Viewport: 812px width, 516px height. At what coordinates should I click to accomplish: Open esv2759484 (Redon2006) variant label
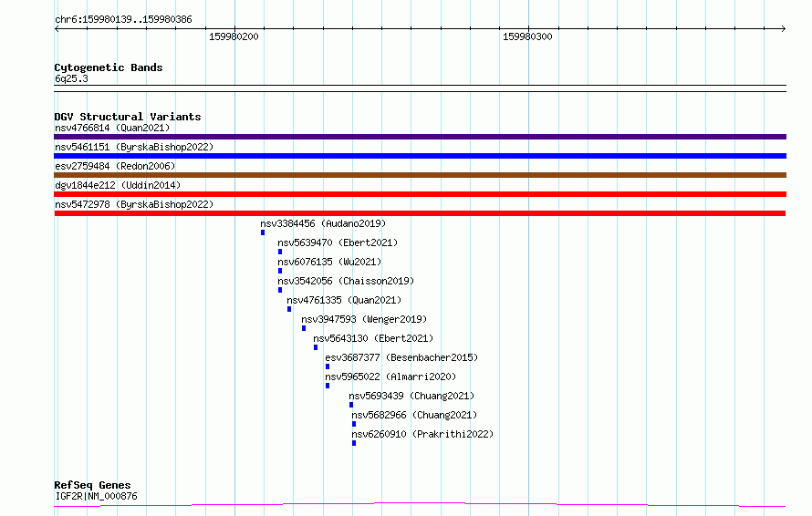click(x=115, y=166)
